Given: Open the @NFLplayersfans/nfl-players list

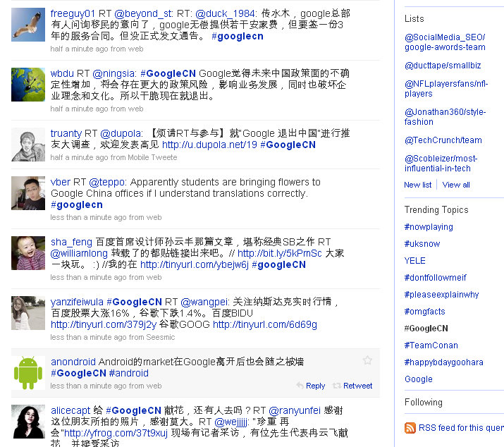Looking at the screenshot, I should pyautogui.click(x=446, y=89).
